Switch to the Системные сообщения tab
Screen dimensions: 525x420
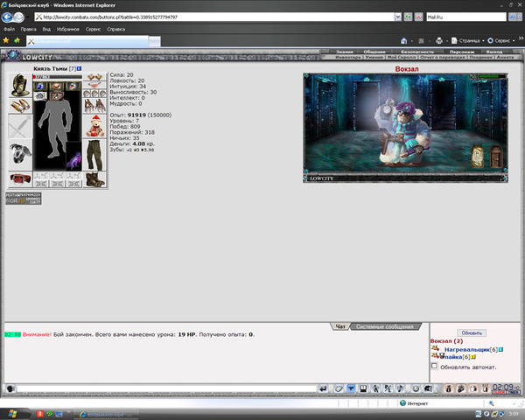click(x=385, y=326)
